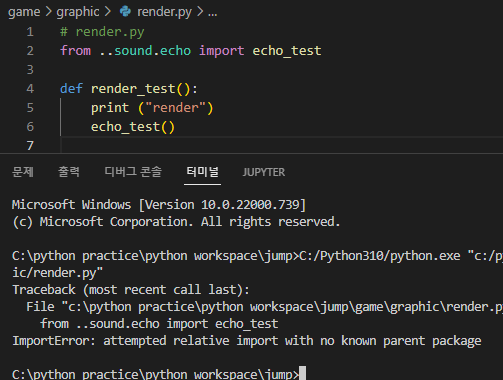The image size is (503, 380).
Task: Click 'Traceback (most recent call last):' line
Action: [131, 290]
